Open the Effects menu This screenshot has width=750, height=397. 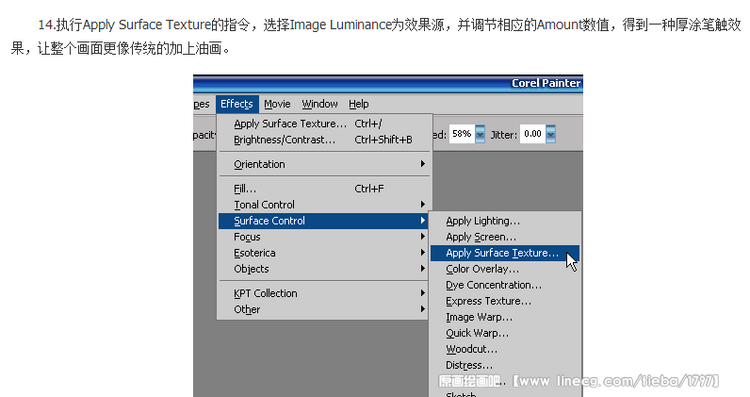pyautogui.click(x=237, y=104)
